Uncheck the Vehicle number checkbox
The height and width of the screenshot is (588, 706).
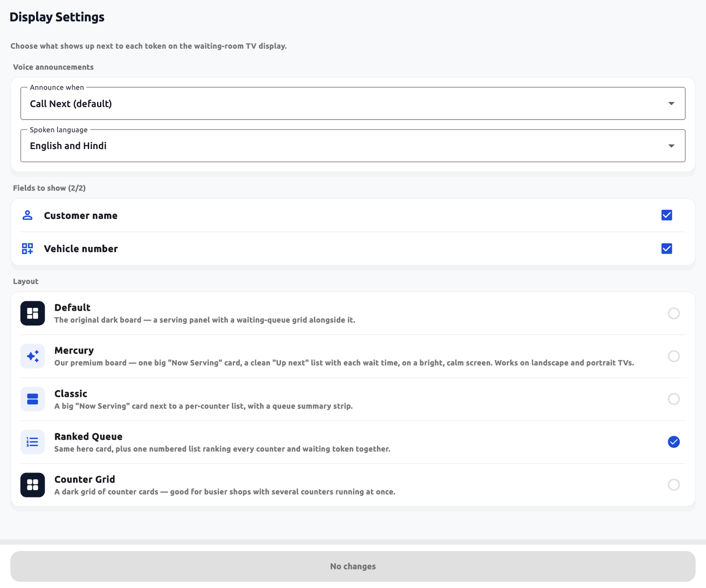[x=667, y=249]
